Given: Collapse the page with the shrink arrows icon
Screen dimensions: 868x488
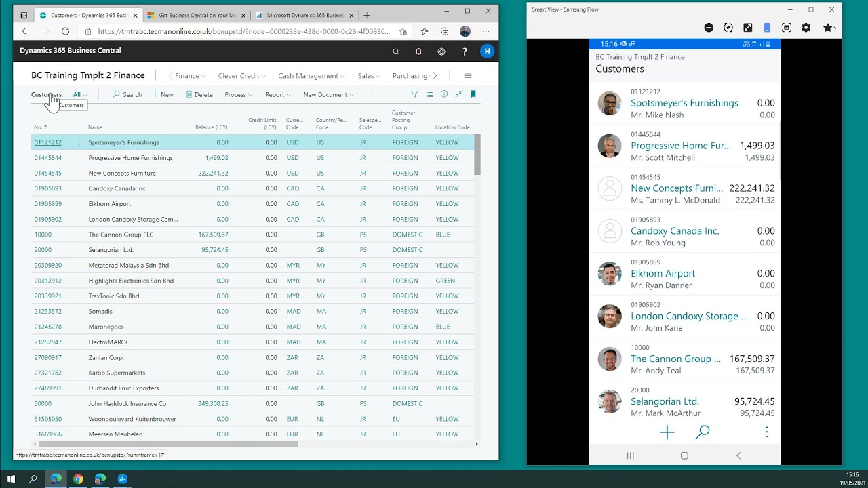Looking at the screenshot, I should pos(459,94).
